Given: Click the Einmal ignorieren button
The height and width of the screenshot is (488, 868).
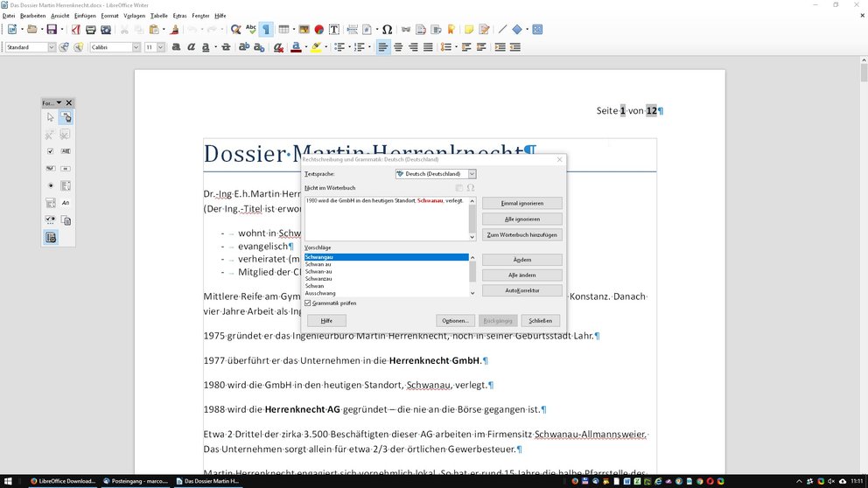Looking at the screenshot, I should 522,203.
